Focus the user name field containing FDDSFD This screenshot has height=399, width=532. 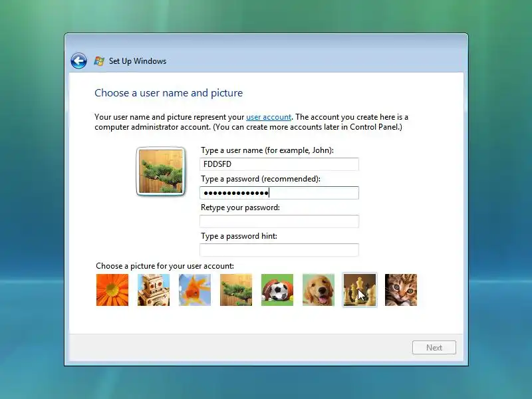(279, 164)
